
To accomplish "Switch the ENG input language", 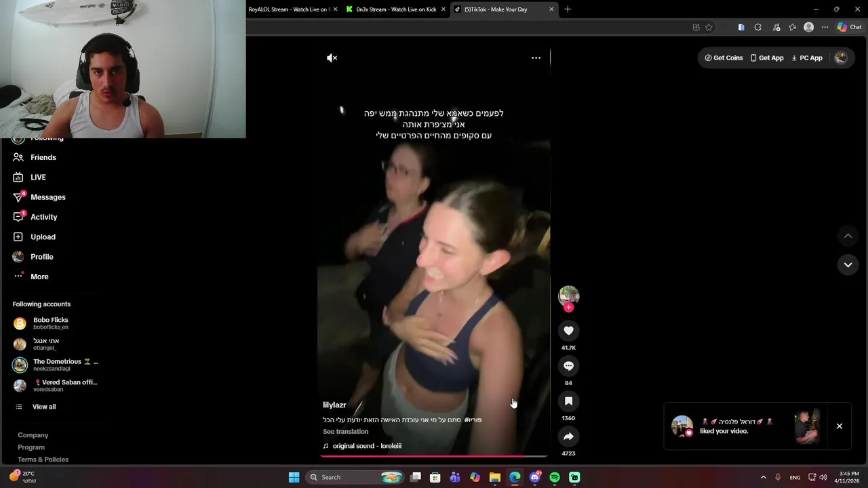I will point(795,477).
